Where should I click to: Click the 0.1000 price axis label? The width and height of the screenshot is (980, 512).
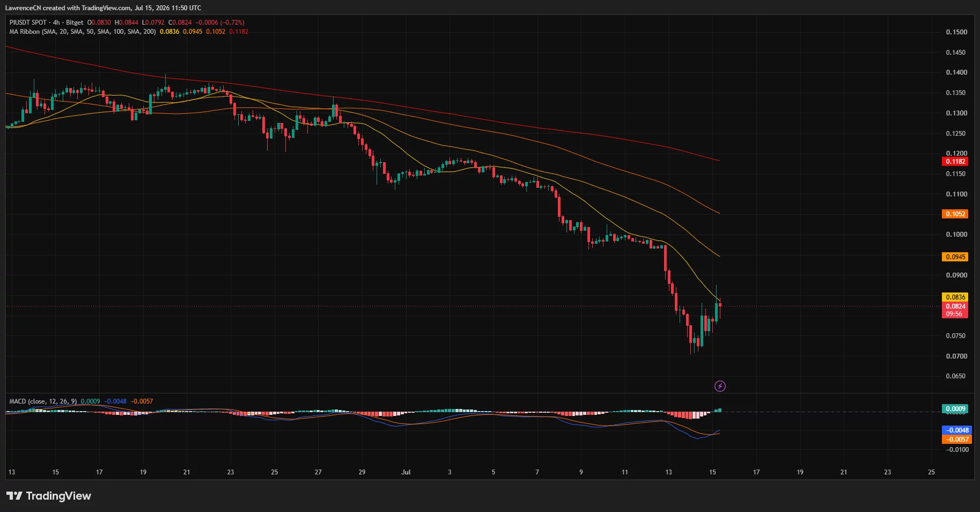coord(956,235)
